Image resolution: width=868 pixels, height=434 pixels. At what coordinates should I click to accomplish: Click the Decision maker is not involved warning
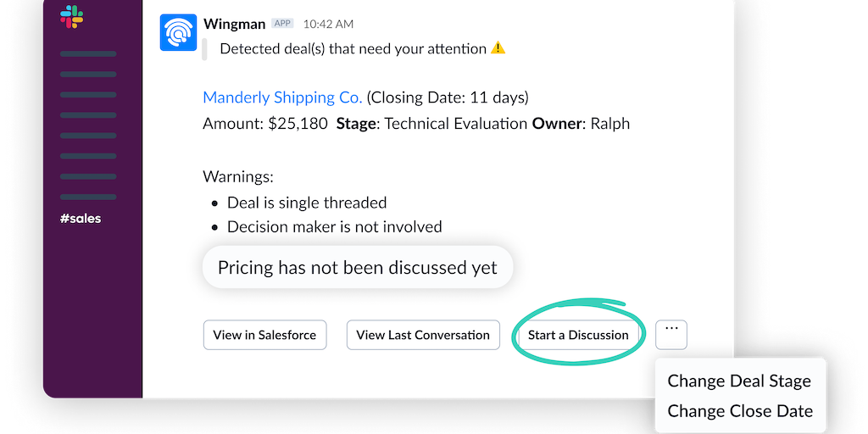click(334, 227)
